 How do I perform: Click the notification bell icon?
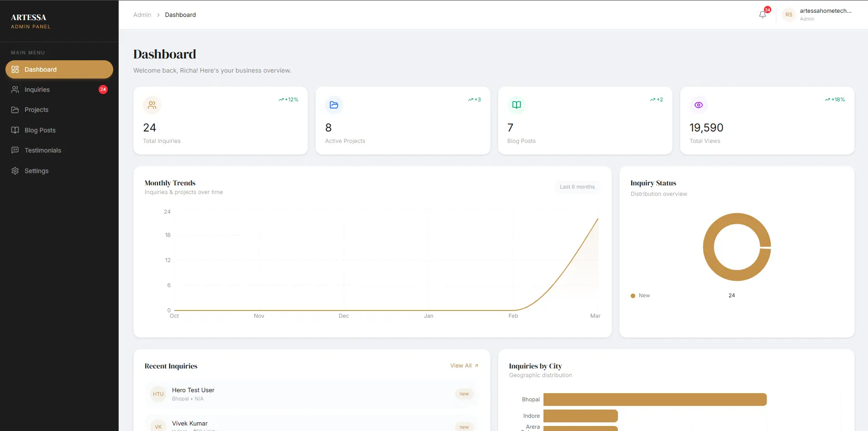coord(762,15)
